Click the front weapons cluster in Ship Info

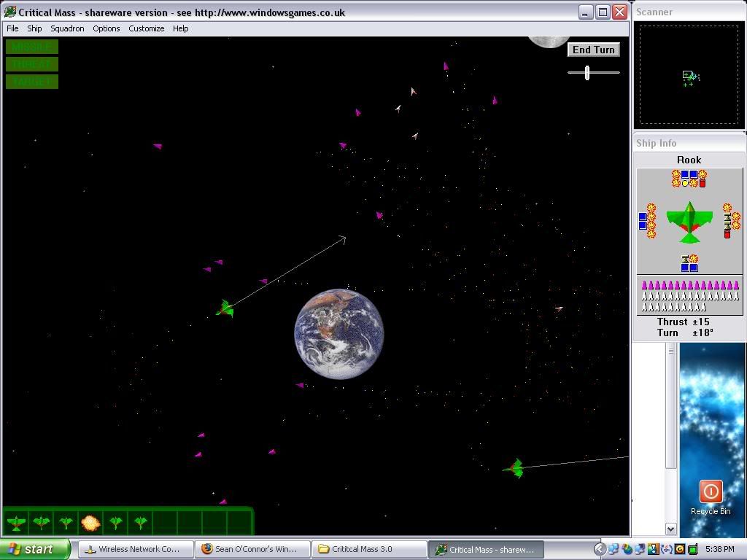[689, 179]
